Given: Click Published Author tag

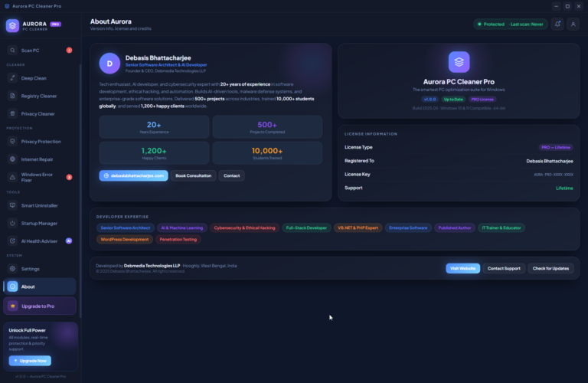Looking at the screenshot, I should (455, 228).
